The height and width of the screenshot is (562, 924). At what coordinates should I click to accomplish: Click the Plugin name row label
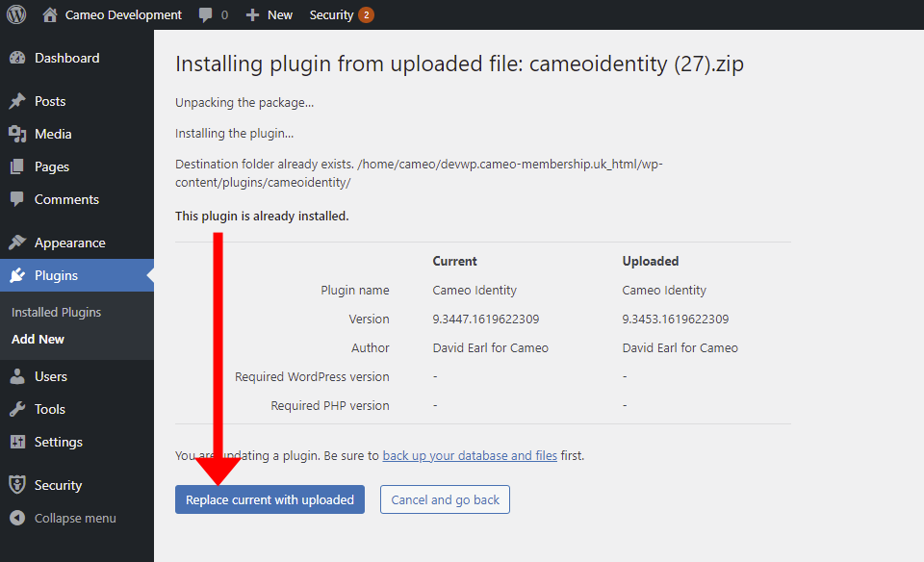click(355, 290)
